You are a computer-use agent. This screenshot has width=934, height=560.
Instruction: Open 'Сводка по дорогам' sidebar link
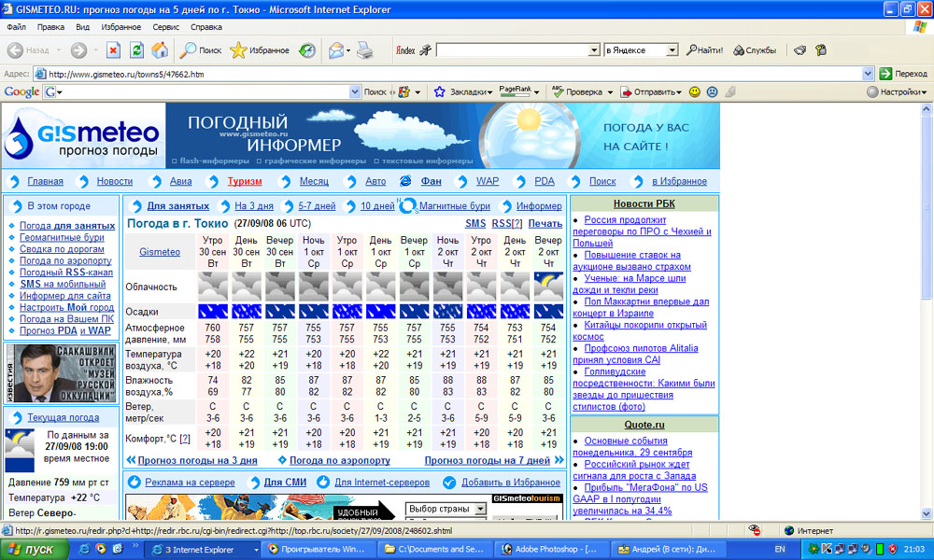point(62,249)
